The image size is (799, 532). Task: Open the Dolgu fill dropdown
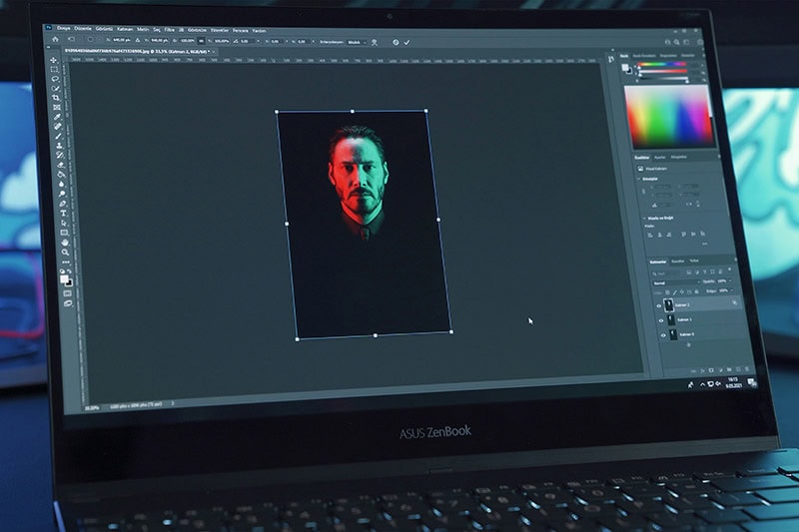732,290
